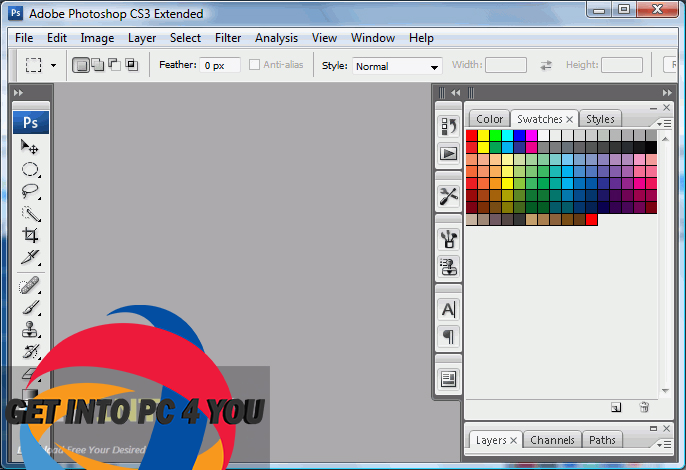The height and width of the screenshot is (470, 686).
Task: Open the View menu
Action: [x=324, y=38]
